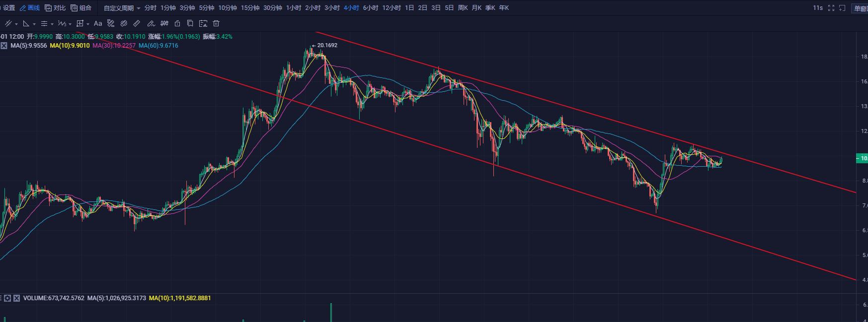Switch to 1日 daily interval
Viewport: 868px width, 322px height.
click(409, 8)
